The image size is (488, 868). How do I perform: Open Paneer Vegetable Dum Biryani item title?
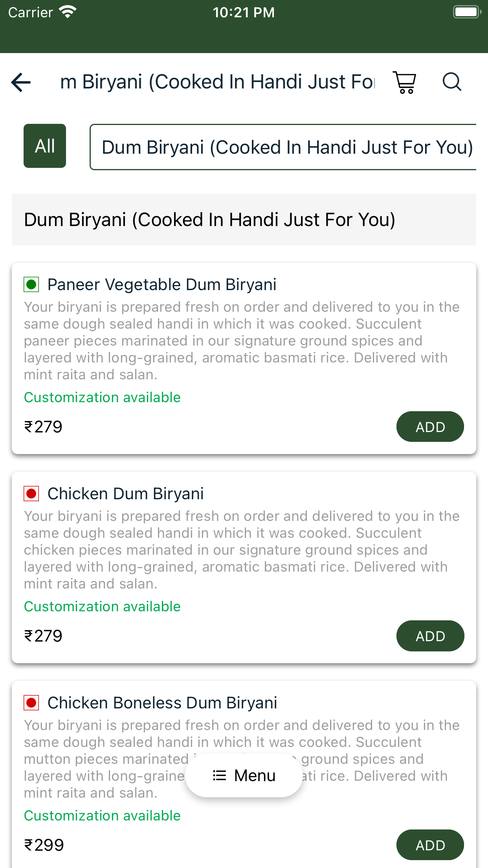[x=162, y=284]
